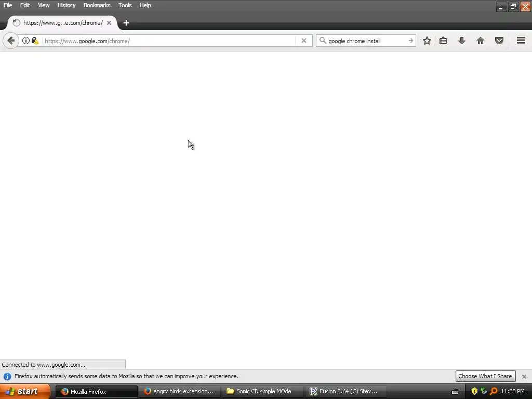Open the View menu
This screenshot has height=399, width=532.
44,5
